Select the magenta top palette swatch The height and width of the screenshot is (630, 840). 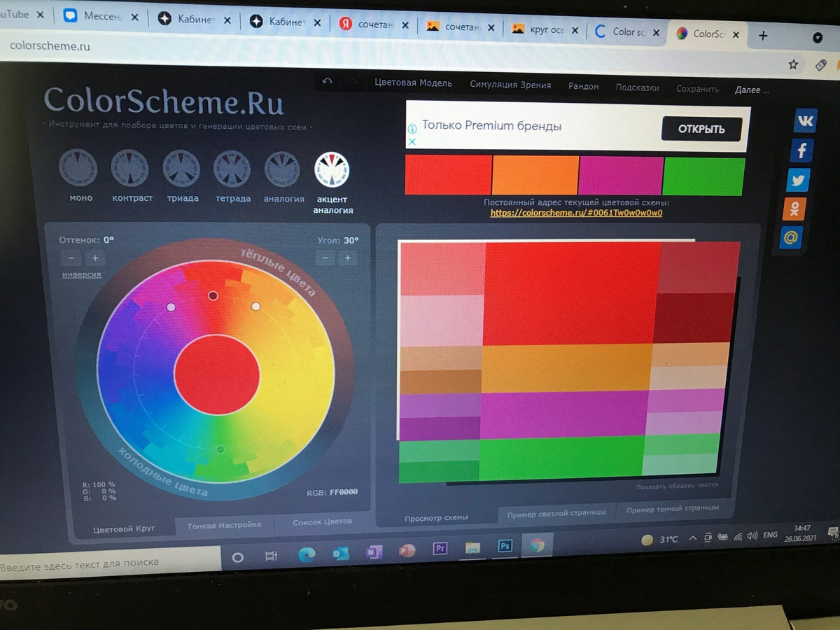click(x=620, y=176)
